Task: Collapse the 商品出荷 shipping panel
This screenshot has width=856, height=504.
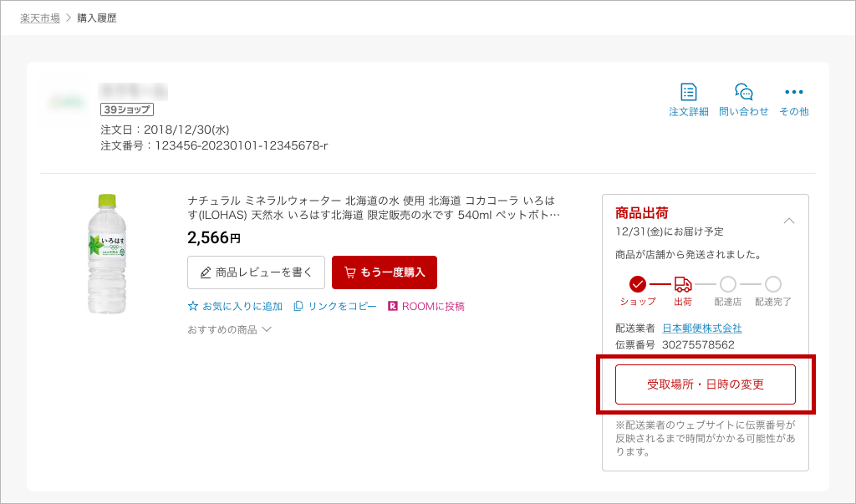Action: (x=788, y=221)
